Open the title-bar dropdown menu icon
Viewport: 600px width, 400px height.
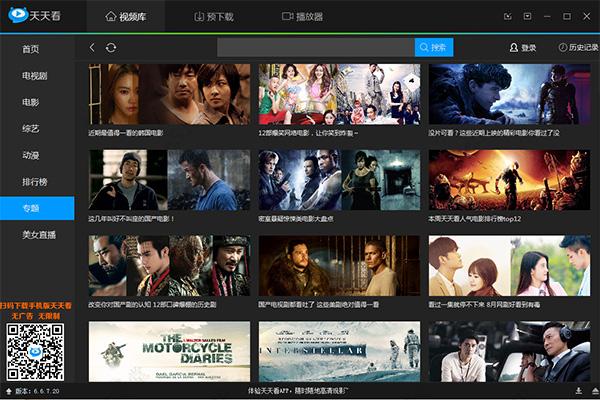527,16
